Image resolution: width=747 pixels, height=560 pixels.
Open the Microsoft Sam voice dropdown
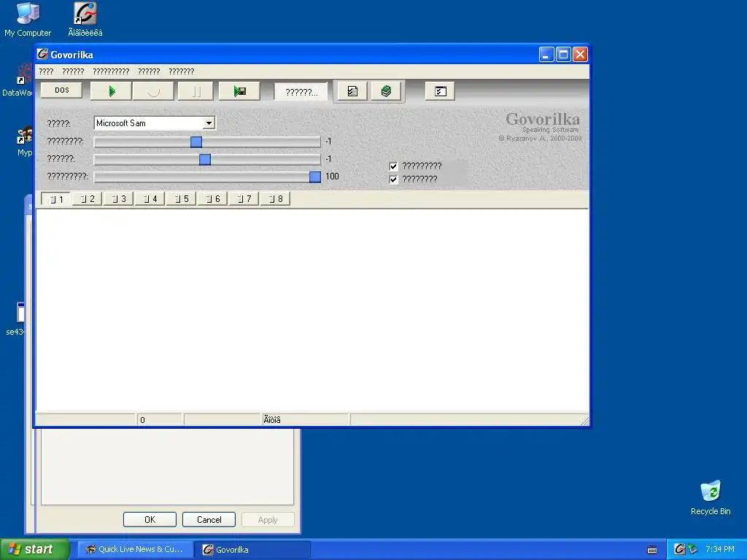(x=209, y=123)
